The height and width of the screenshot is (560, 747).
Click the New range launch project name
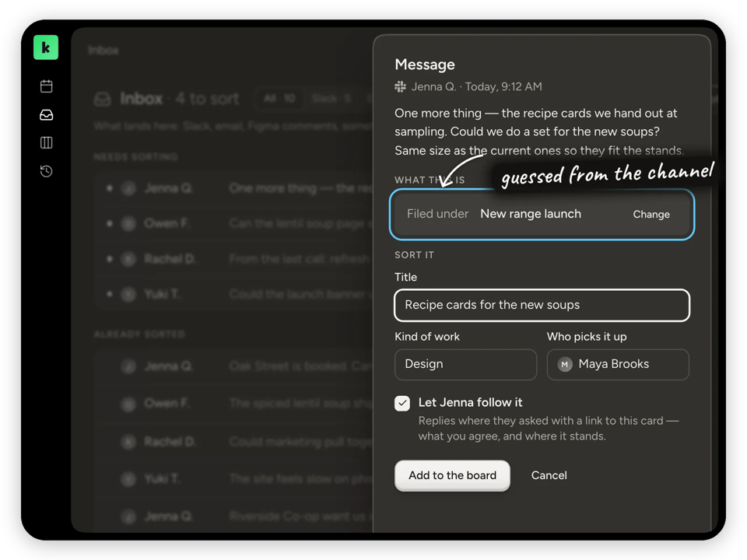tap(531, 214)
